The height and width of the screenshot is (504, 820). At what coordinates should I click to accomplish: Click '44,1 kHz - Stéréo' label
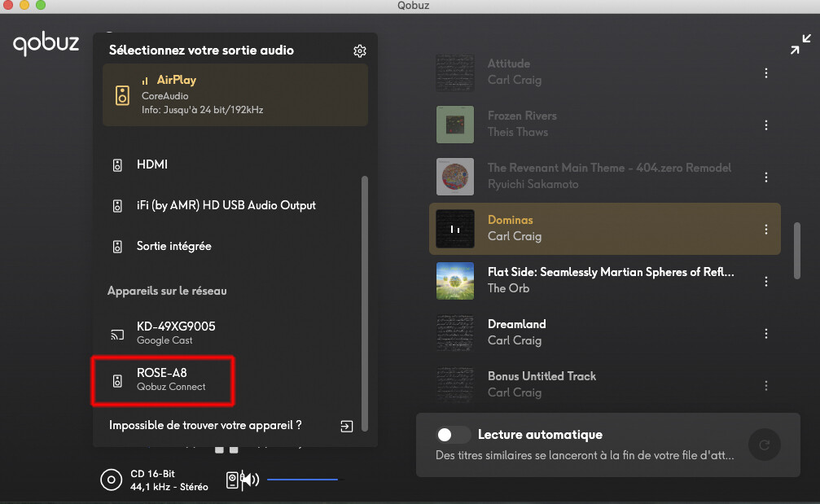[169, 487]
